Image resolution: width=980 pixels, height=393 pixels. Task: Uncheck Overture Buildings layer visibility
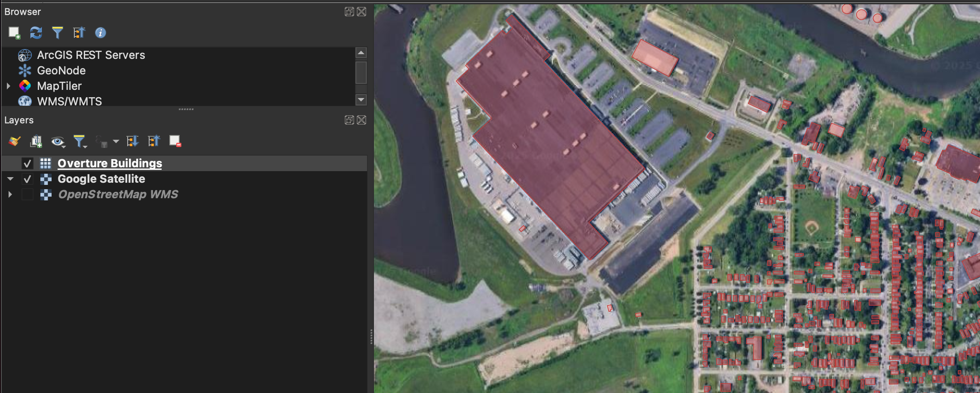point(28,163)
